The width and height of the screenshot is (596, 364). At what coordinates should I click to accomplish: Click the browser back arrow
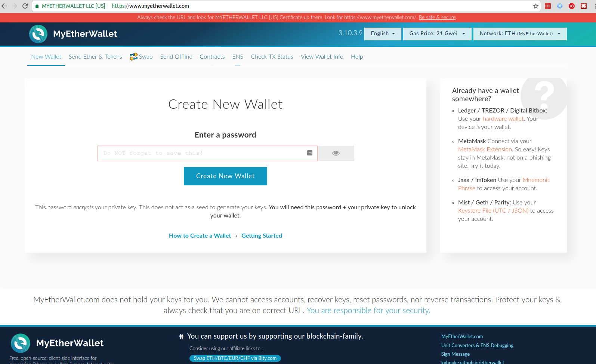pyautogui.click(x=4, y=6)
